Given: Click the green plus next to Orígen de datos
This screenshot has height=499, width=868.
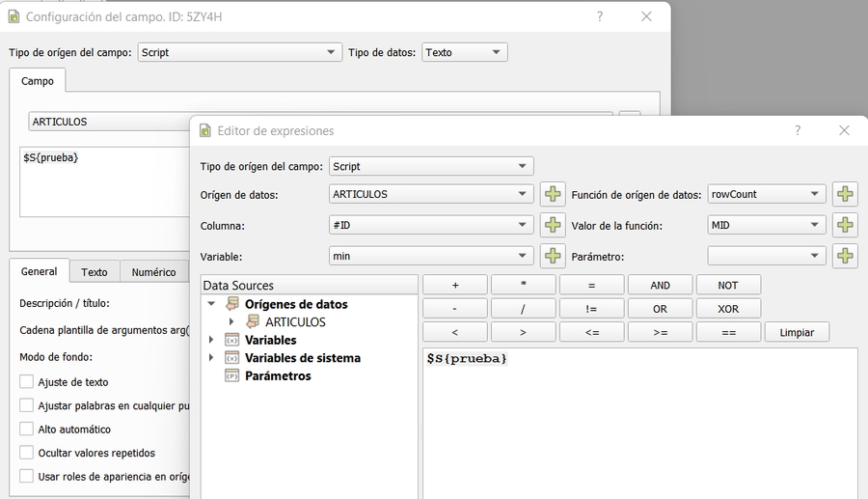Looking at the screenshot, I should (553, 194).
